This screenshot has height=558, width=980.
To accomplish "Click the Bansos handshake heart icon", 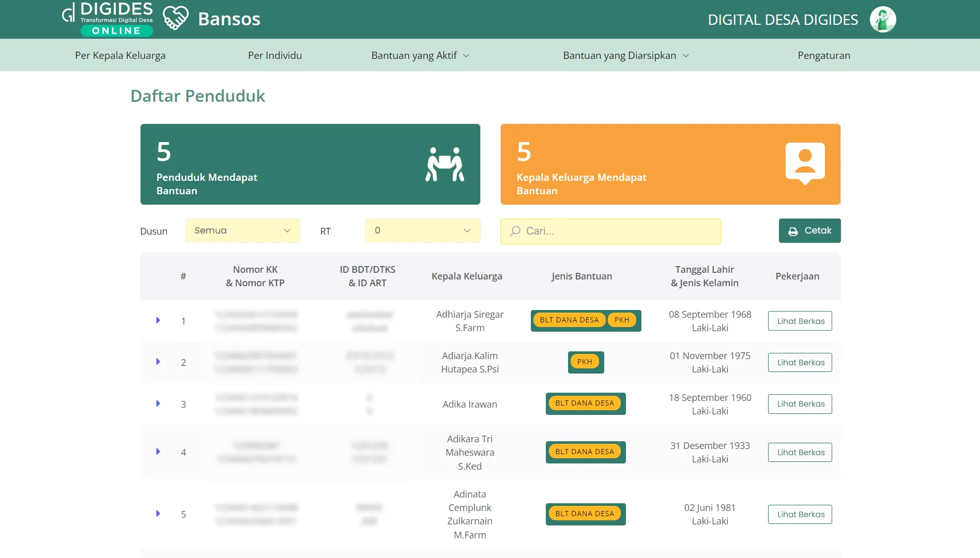I will pos(175,19).
